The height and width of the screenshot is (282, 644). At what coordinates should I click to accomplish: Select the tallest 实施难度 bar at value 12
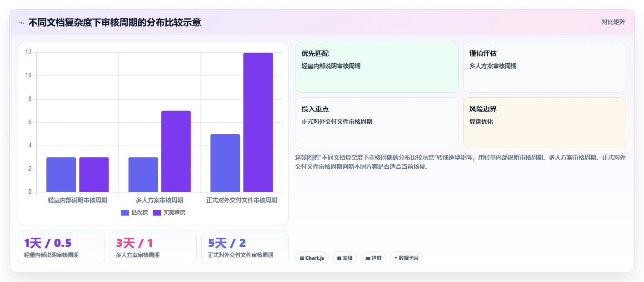click(258, 122)
